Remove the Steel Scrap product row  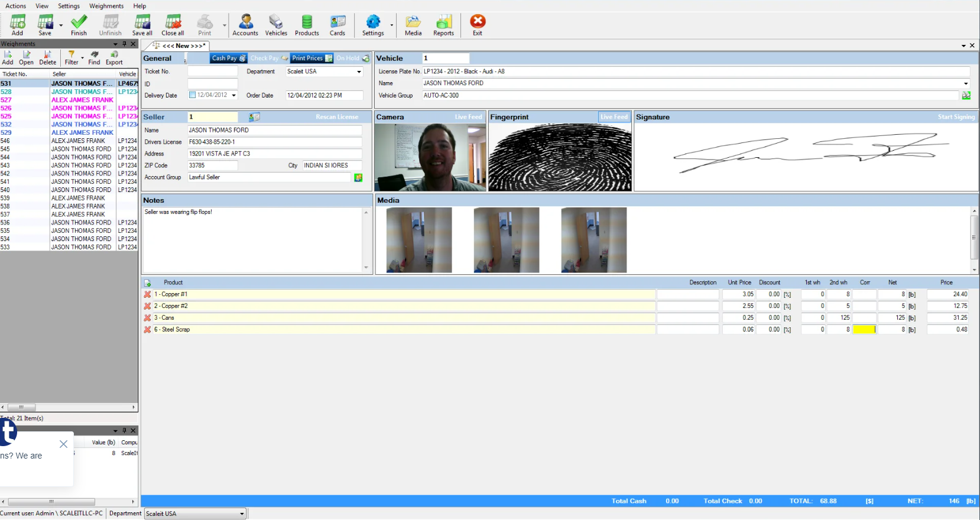click(x=148, y=330)
